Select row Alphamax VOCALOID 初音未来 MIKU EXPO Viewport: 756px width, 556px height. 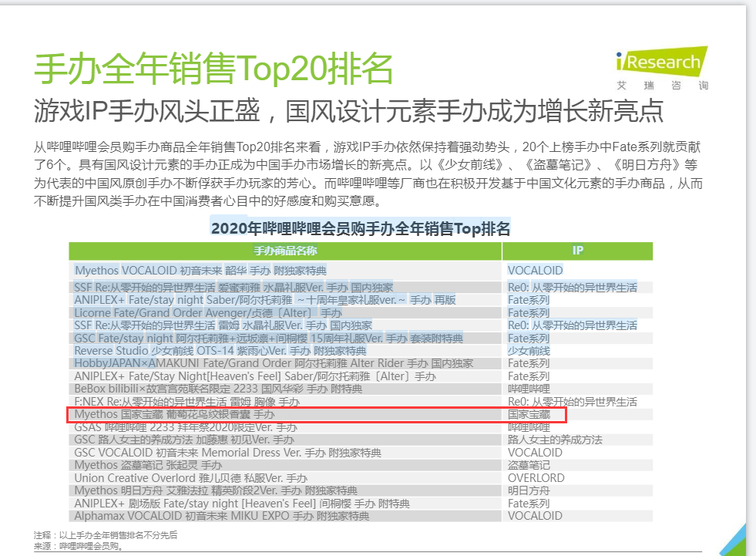[x=361, y=516]
